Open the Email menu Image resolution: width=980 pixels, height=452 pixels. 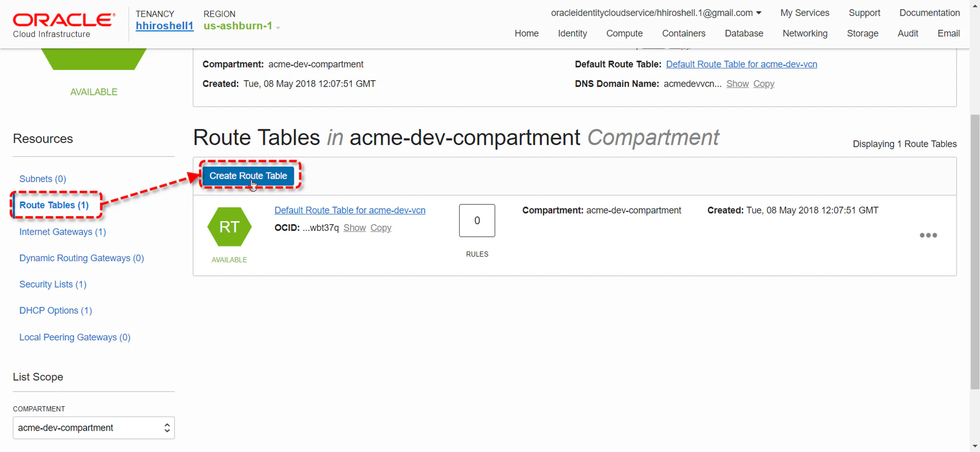coord(949,33)
